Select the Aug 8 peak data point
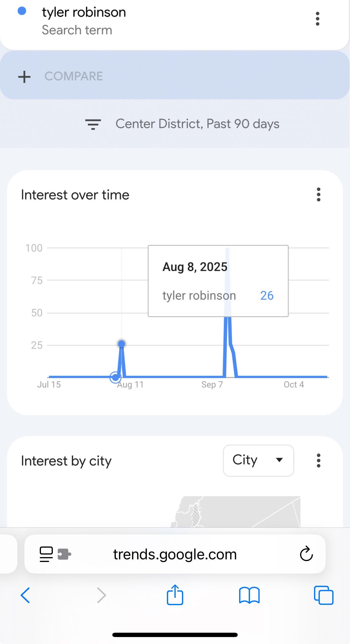 point(122,344)
